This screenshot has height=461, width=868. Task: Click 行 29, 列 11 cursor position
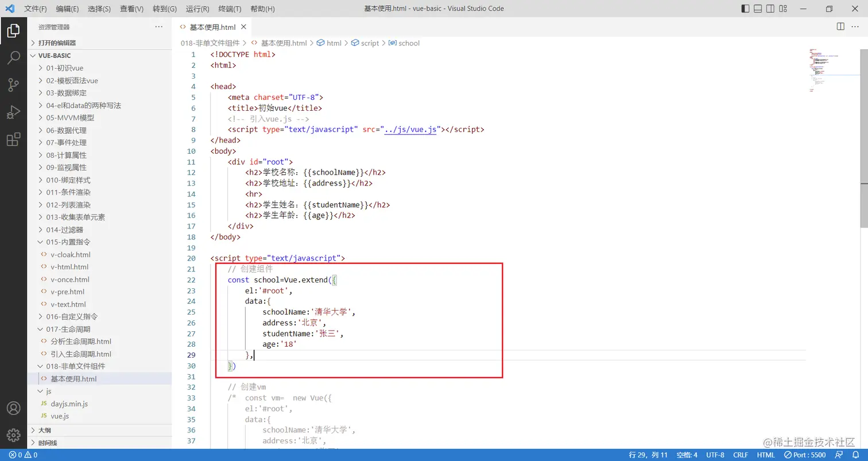click(x=648, y=455)
